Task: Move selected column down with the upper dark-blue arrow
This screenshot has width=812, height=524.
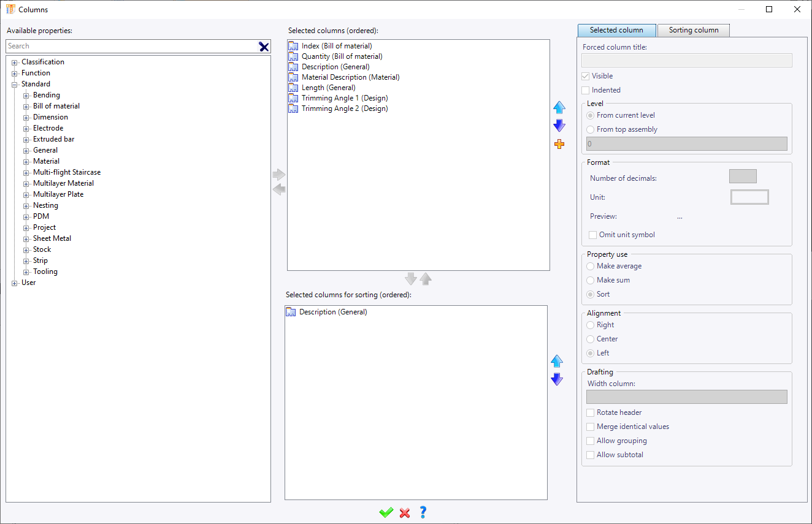Action: 559,126
